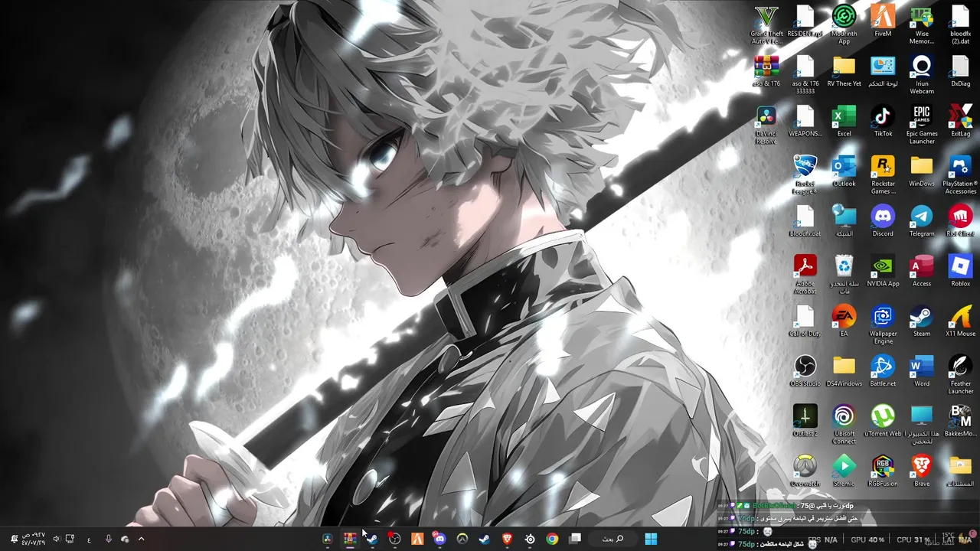This screenshot has height=551, width=980.
Task: Select the EA app desktop icon
Action: [844, 321]
